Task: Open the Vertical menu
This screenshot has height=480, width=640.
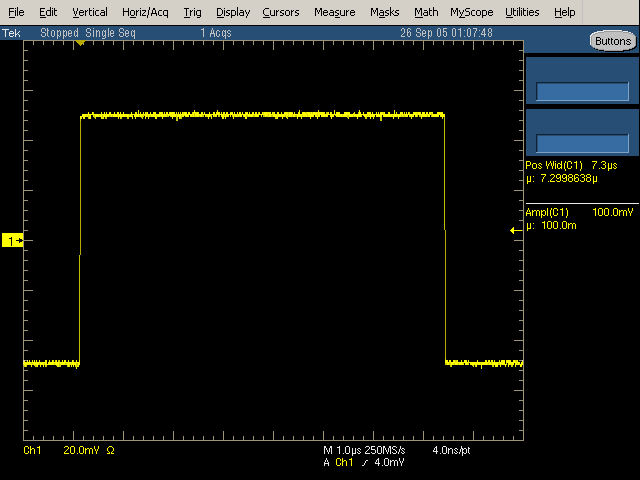Action: (90, 12)
